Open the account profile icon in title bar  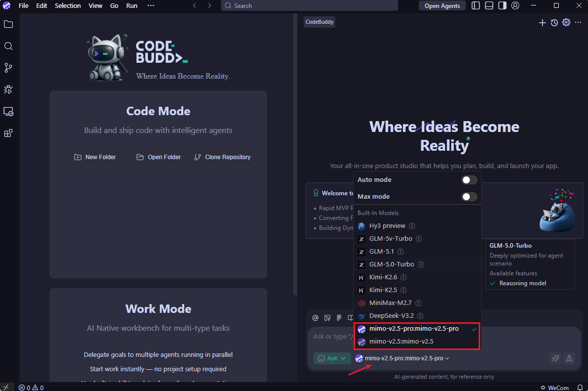[516, 5]
